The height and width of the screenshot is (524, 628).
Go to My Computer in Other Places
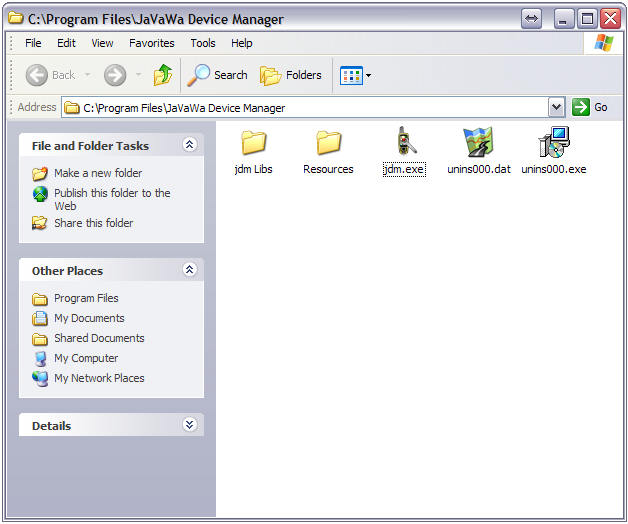click(x=86, y=358)
